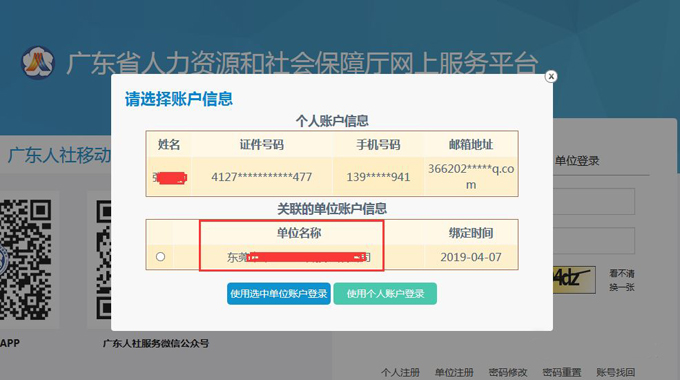Viewport: 680px width, 380px height.
Task: Click 使用选中单位账户登录 button
Action: click(x=278, y=294)
